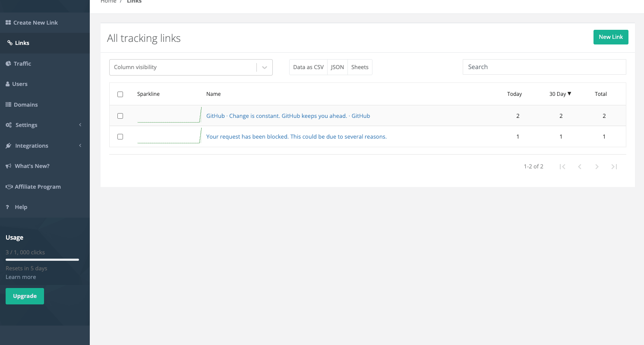Click the New Link button

(611, 37)
